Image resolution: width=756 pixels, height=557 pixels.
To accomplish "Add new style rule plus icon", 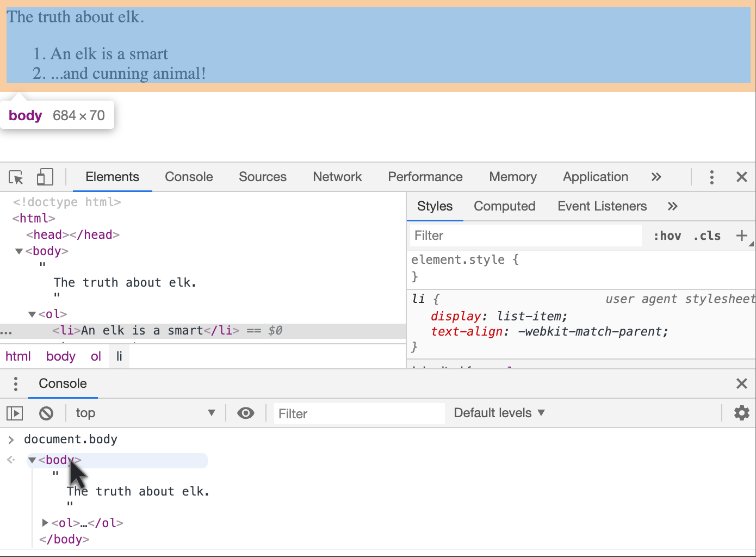I will [x=741, y=236].
